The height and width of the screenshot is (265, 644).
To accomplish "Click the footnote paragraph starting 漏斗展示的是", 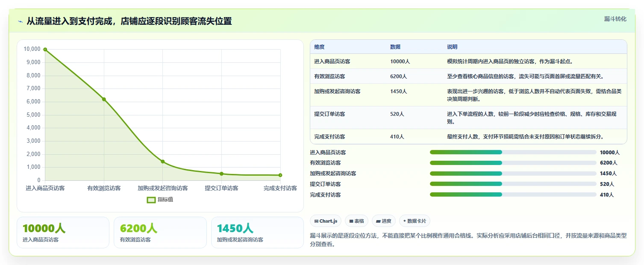I will click(x=468, y=240).
